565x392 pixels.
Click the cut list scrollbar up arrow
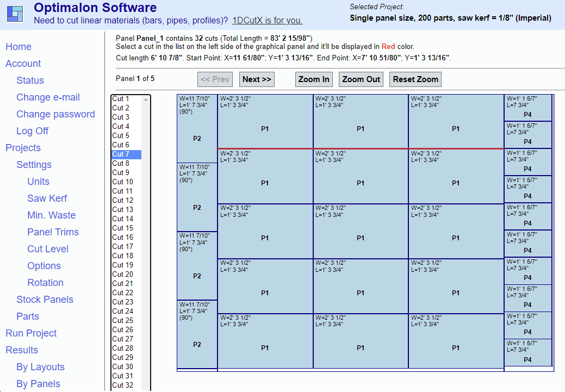146,99
